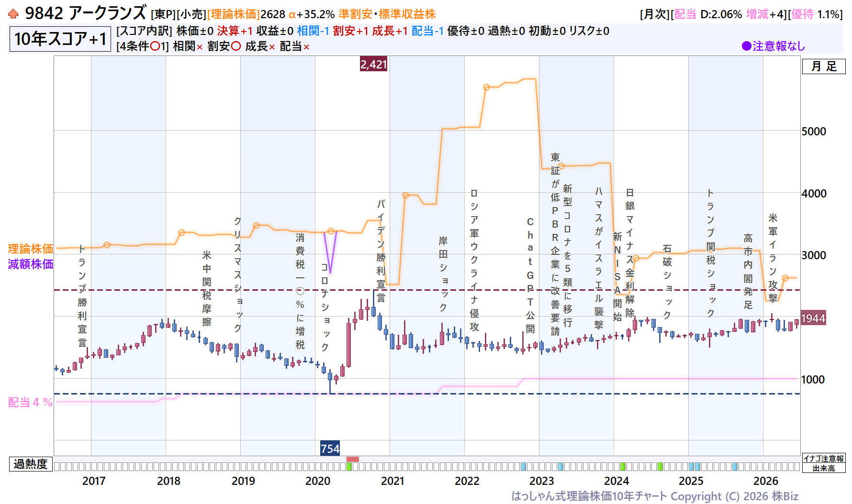Click the 1000 price axis label
Viewport: 852px width, 504px height.
pos(813,380)
